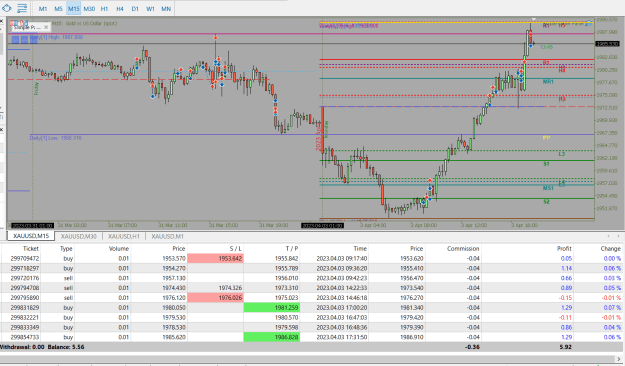Switch chart to M30 timeframe

(x=89, y=8)
